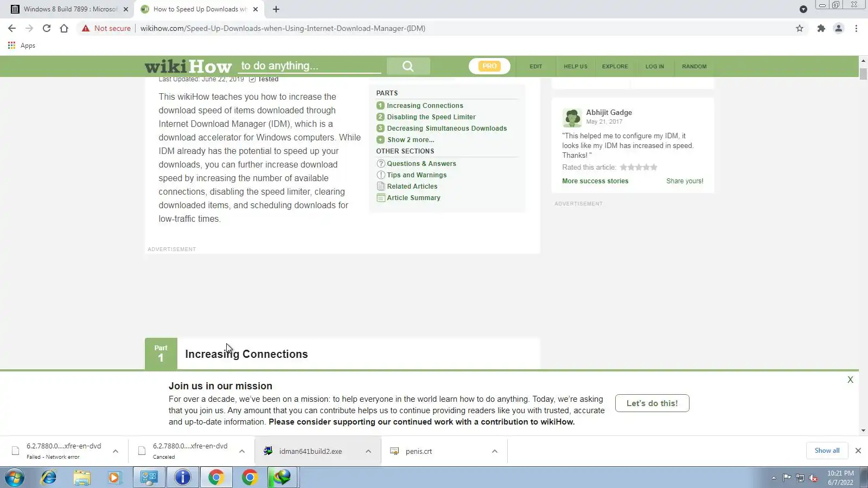Expand options for failed 6.2.7880 download
This screenshot has width=868, height=488.
116,451
